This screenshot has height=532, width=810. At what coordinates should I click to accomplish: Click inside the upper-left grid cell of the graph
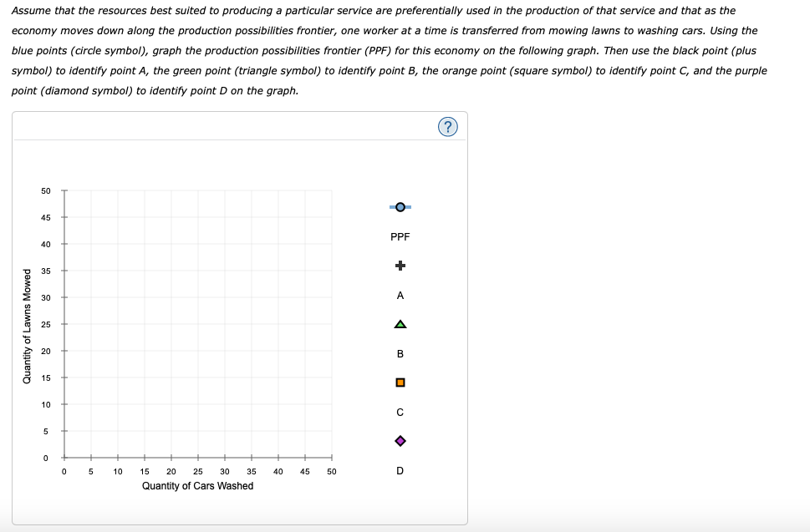(77, 203)
